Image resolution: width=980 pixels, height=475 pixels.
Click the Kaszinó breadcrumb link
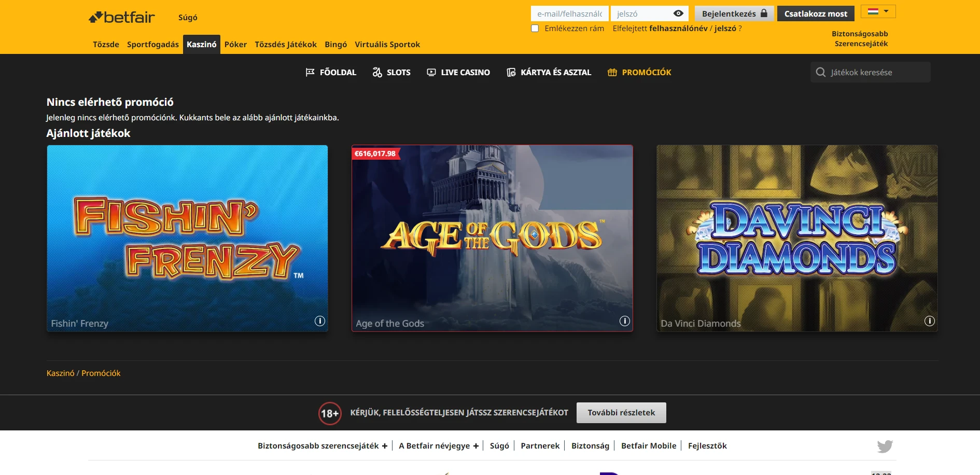[61, 373]
